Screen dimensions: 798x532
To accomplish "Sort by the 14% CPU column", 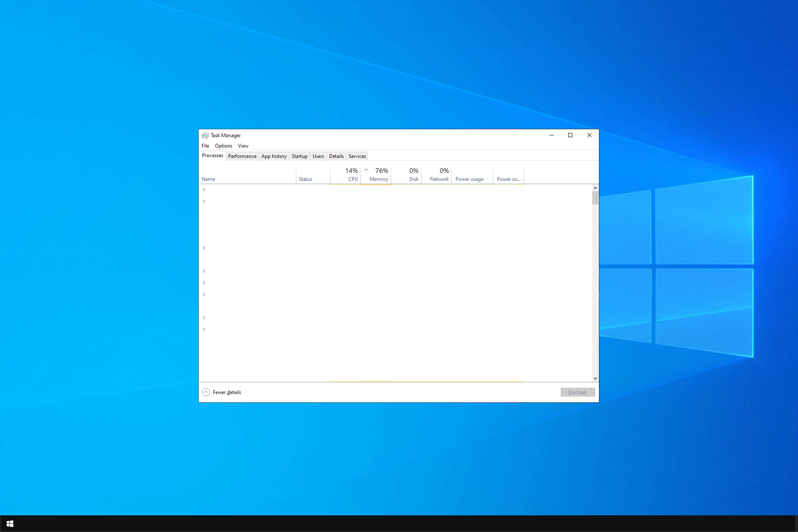I will pyautogui.click(x=345, y=175).
